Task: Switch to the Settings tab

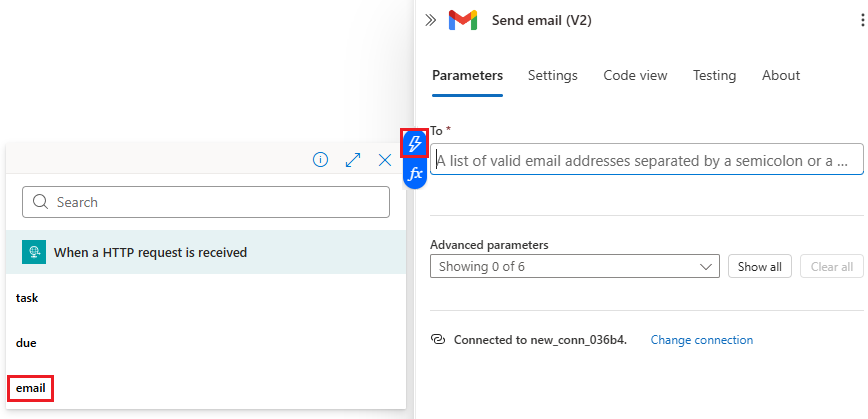Action: click(x=552, y=75)
